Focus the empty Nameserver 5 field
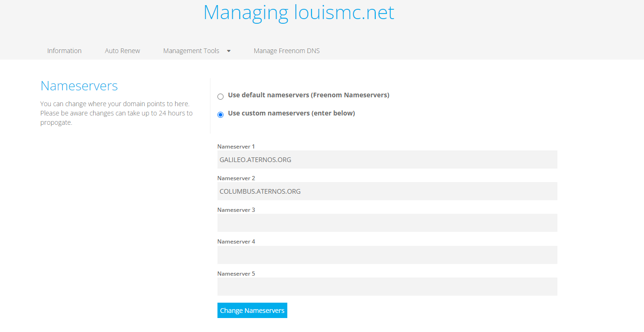The image size is (644, 332). pos(387,286)
